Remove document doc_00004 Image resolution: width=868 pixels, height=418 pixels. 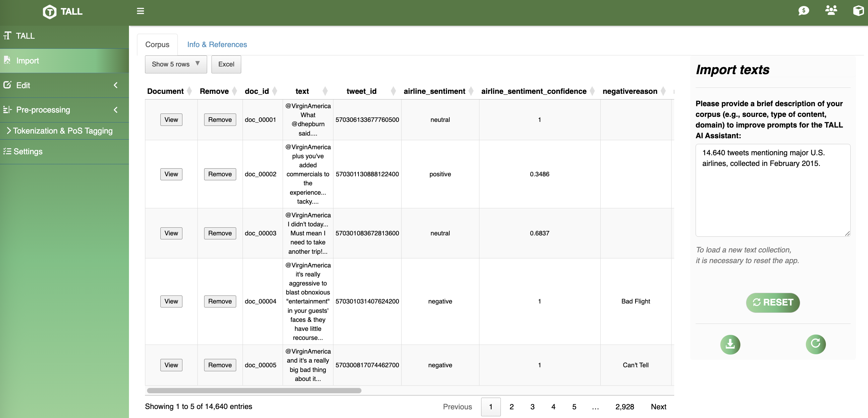[220, 301]
